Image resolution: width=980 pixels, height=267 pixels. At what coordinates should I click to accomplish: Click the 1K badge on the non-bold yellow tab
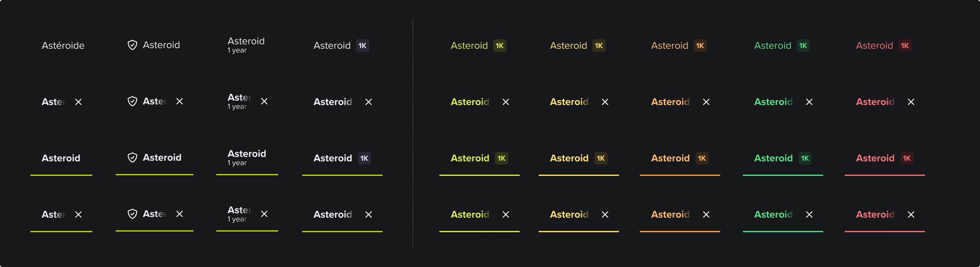pyautogui.click(x=598, y=46)
